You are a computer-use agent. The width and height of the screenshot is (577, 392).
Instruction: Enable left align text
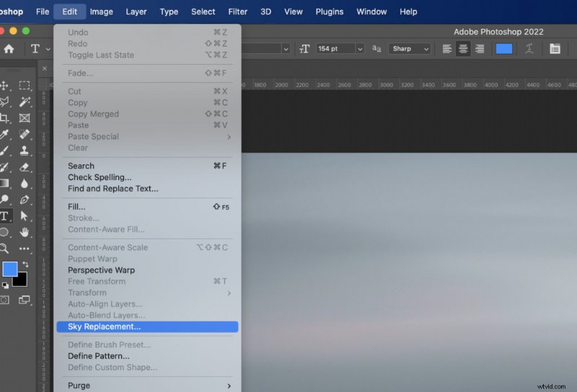pyautogui.click(x=447, y=49)
